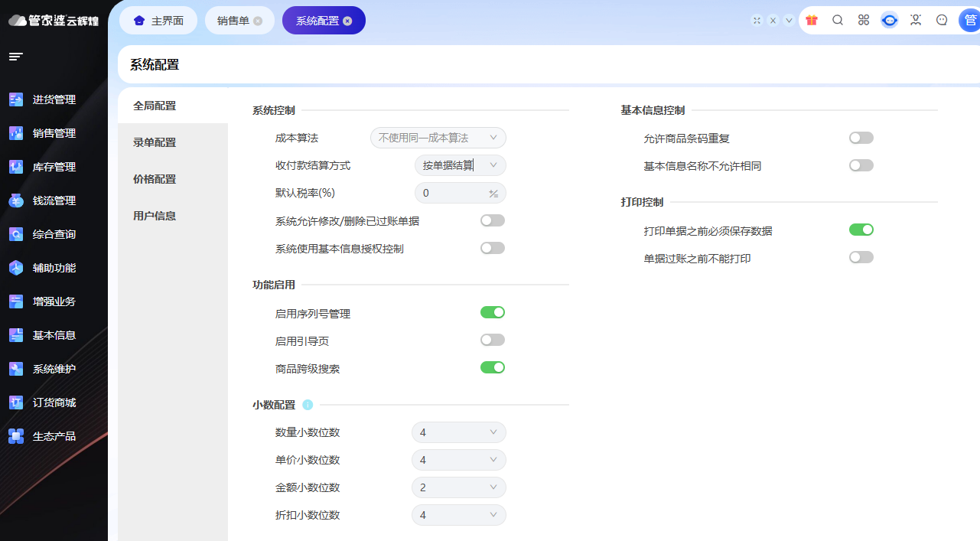Click the 默认税率(%) input field
The width and height of the screenshot is (980, 541).
(461, 193)
